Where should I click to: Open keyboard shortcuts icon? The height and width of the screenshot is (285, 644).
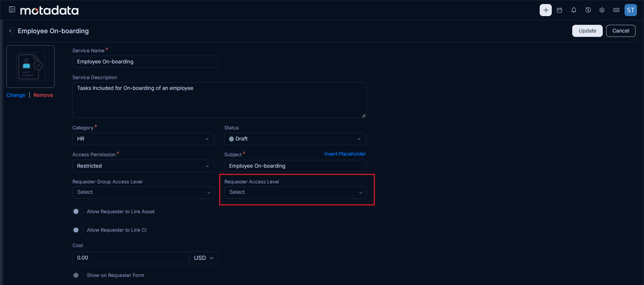point(616,10)
